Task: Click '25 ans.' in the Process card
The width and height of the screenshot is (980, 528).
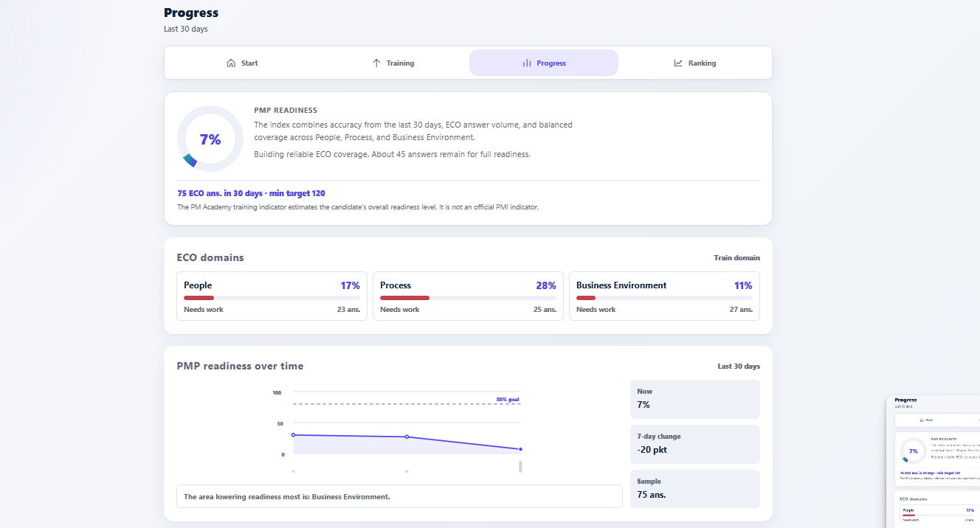Action: tap(545, 310)
